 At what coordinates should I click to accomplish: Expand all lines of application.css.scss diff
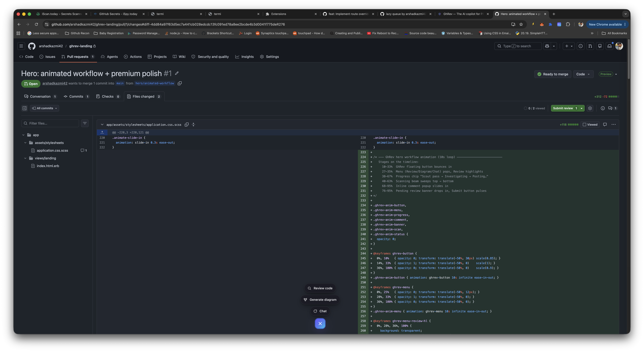click(x=193, y=125)
